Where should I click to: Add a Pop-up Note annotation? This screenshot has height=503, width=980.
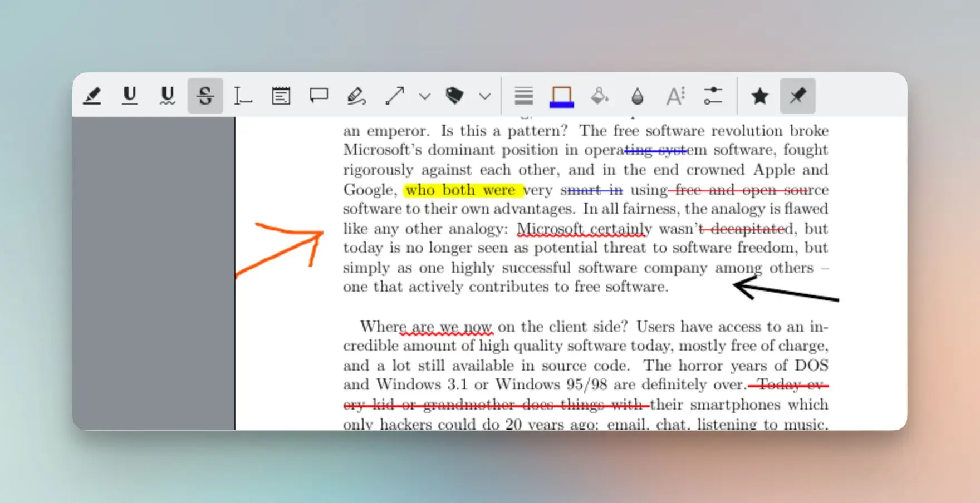pos(318,96)
